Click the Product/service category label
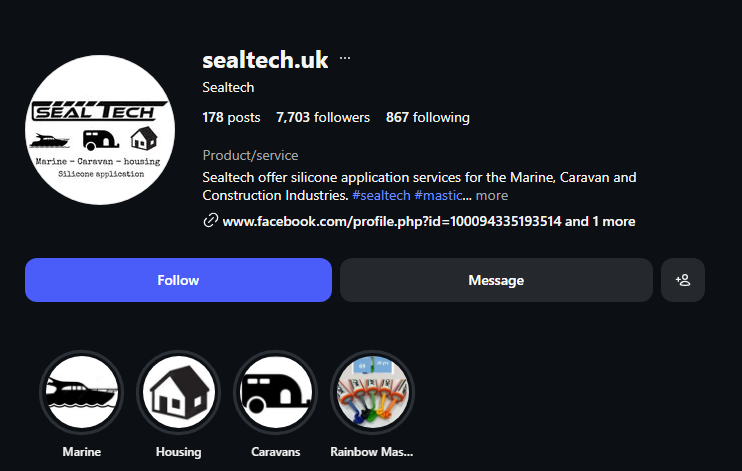 (x=250, y=155)
